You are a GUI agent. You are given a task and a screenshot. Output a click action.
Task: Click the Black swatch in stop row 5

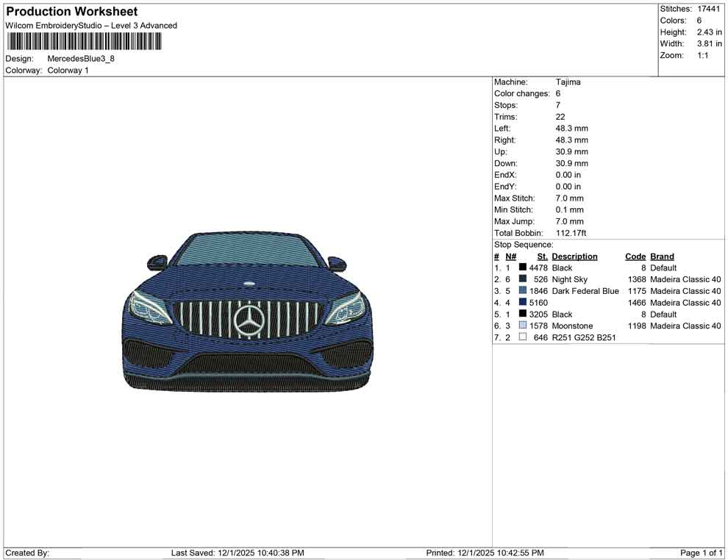523,314
